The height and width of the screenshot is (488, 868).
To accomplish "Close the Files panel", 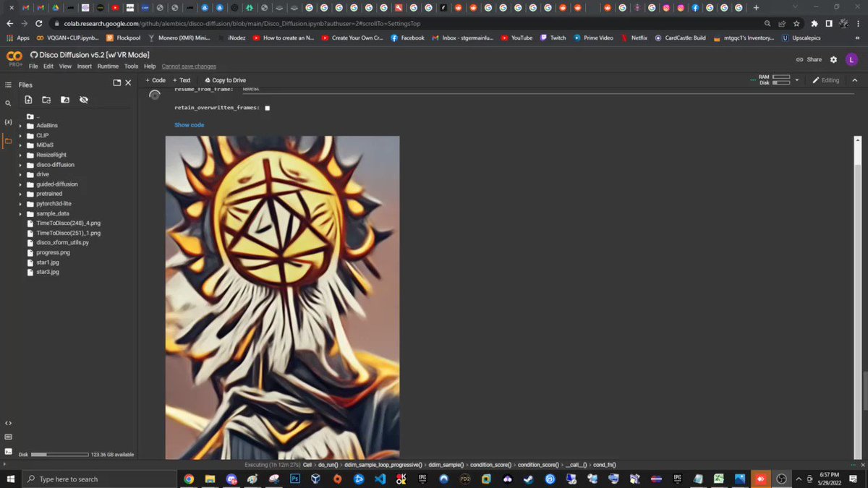I will [128, 83].
